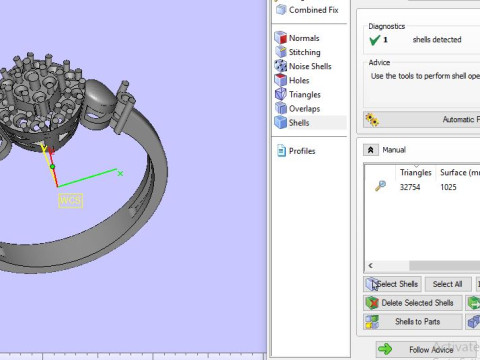The width and height of the screenshot is (480, 360).
Task: Select the Normals fix category
Action: [x=297, y=38]
